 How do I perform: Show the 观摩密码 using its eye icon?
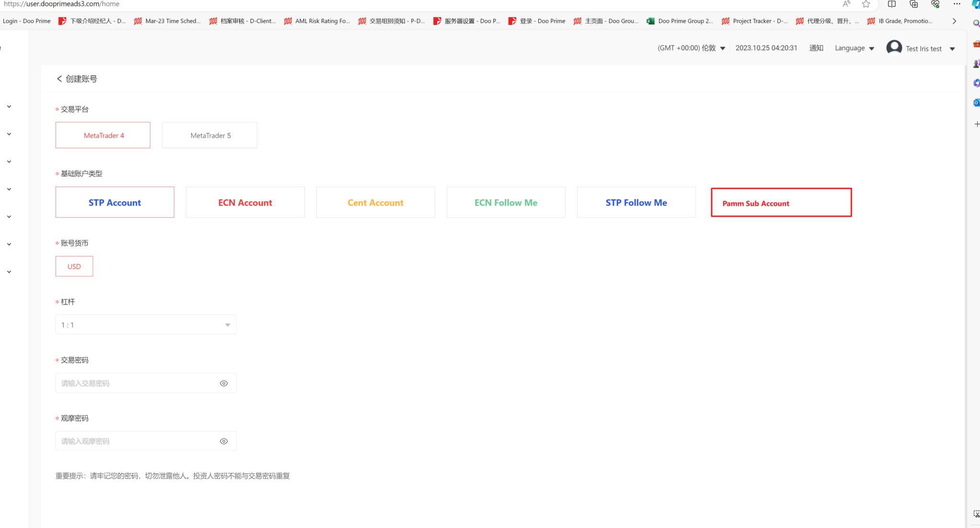pos(223,441)
